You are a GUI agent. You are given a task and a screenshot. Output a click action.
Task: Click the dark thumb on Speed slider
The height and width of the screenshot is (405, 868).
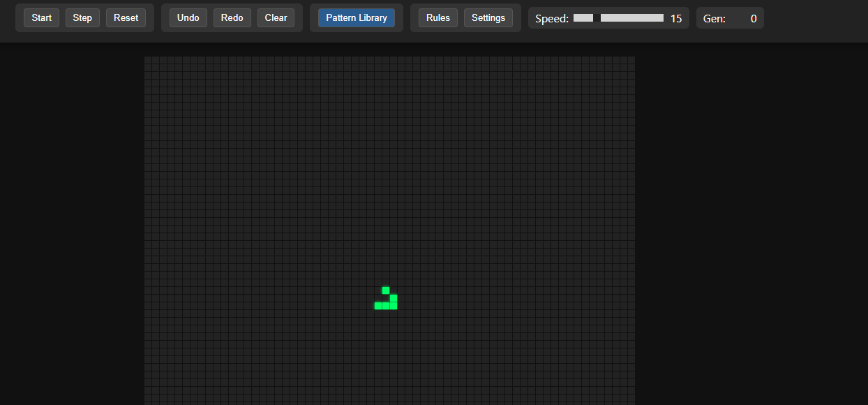pyautogui.click(x=597, y=18)
